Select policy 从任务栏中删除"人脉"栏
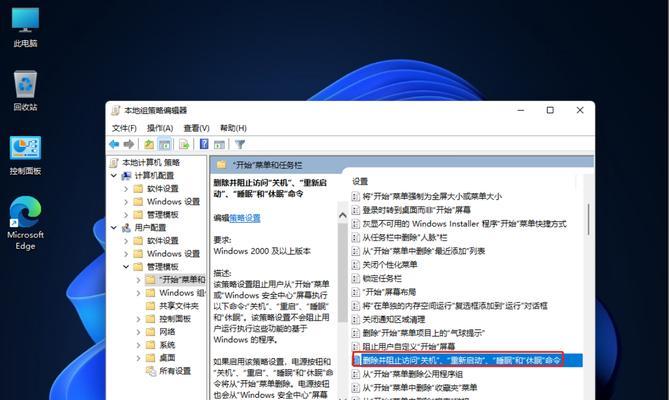The width and height of the screenshot is (669, 400). (404, 238)
